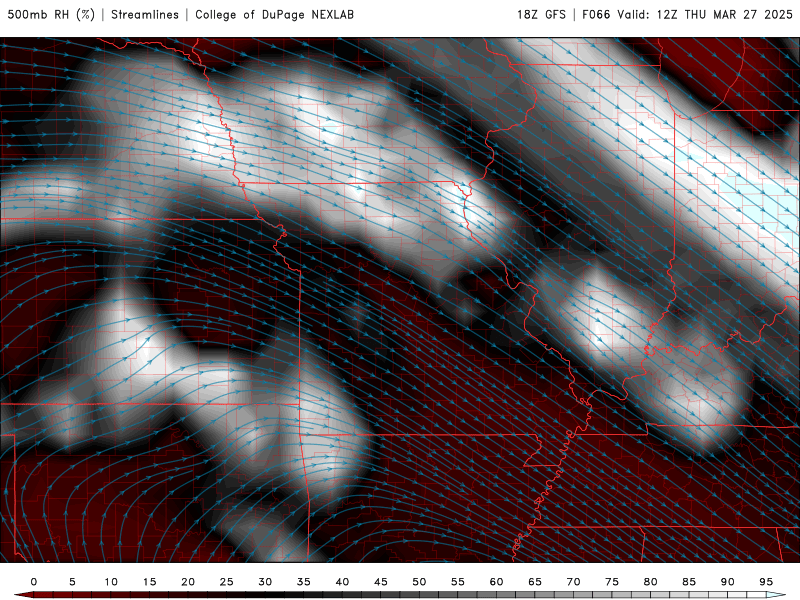The width and height of the screenshot is (800, 600).
Task: Select the "30" value on color scale
Action: [x=265, y=582]
